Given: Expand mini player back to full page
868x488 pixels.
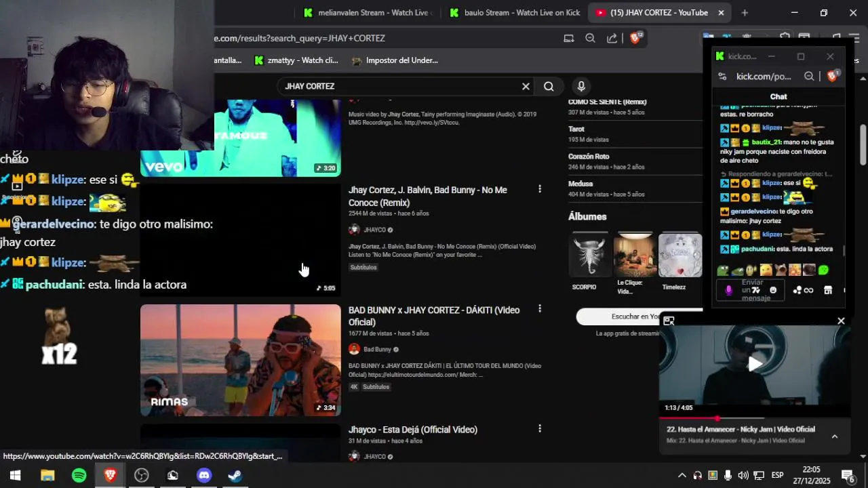Looking at the screenshot, I should coord(669,321).
